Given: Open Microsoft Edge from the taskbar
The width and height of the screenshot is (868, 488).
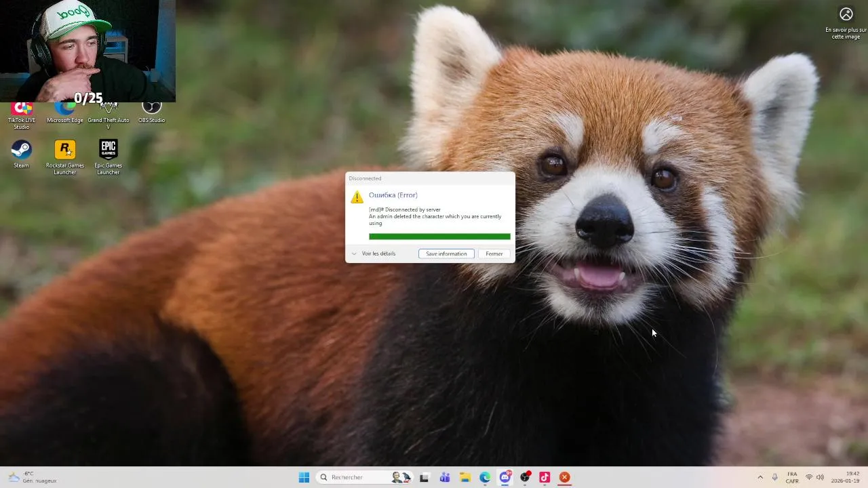Looking at the screenshot, I should tap(485, 477).
